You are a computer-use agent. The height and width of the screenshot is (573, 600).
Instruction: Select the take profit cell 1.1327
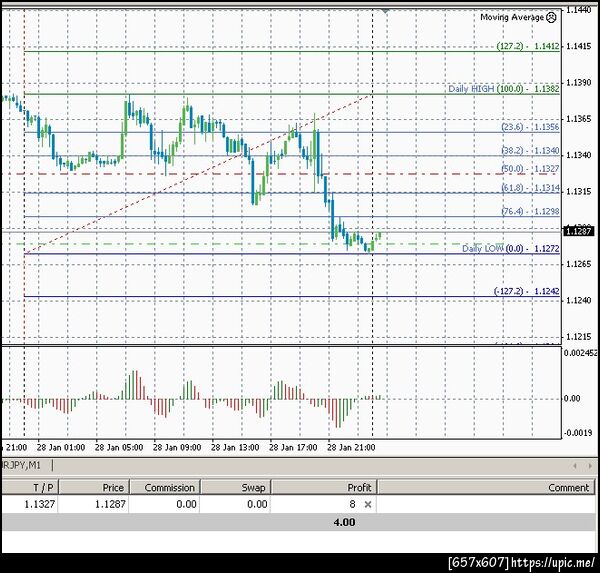pos(40,504)
